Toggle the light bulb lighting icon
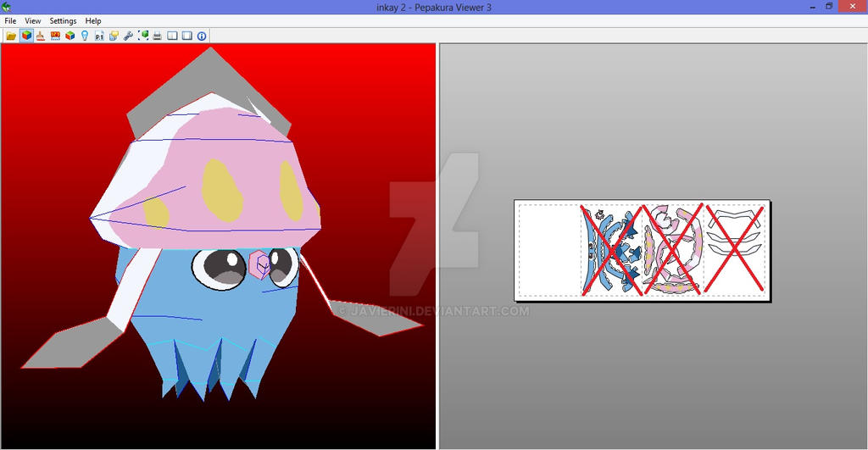868x450 pixels. tap(85, 36)
